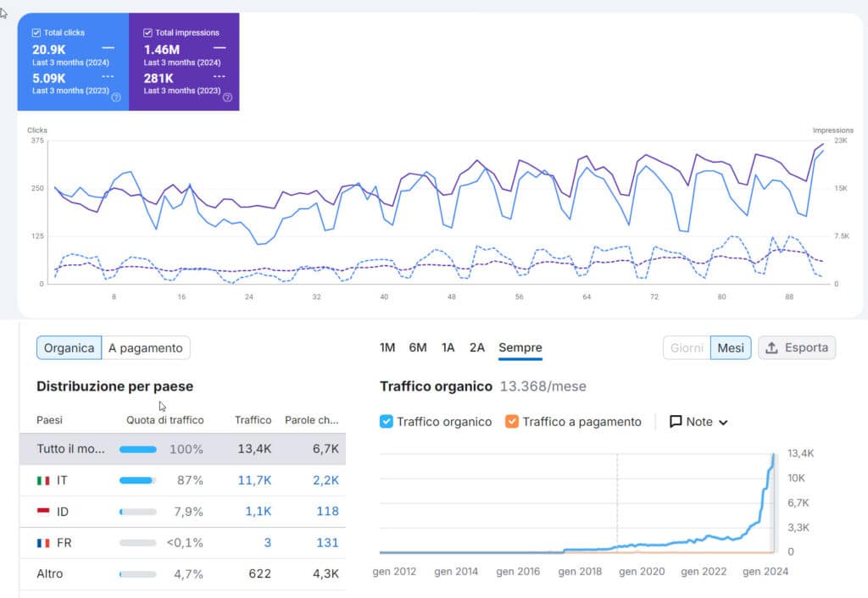Click help icon in Total clicks card
Screen dimensions: 868x598
(116, 97)
